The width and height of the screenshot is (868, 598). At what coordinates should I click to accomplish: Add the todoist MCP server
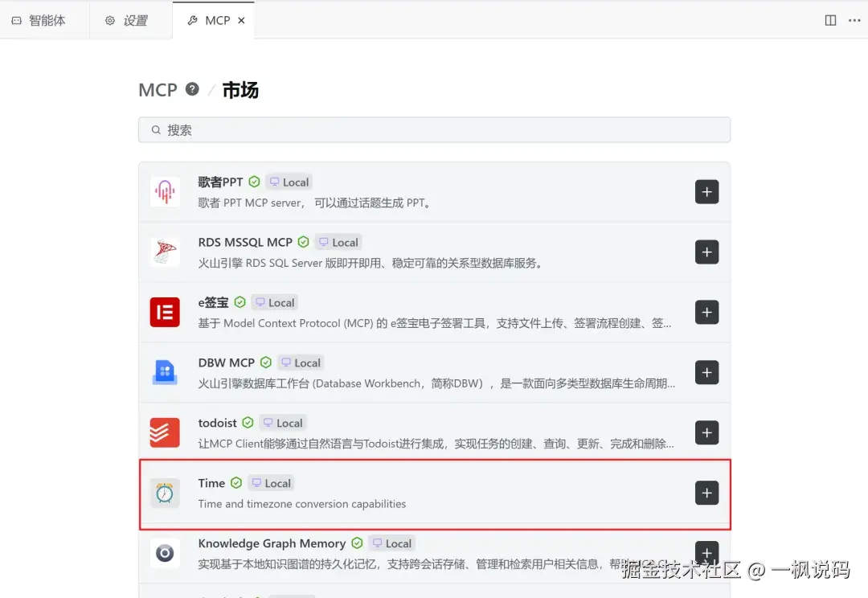point(707,433)
